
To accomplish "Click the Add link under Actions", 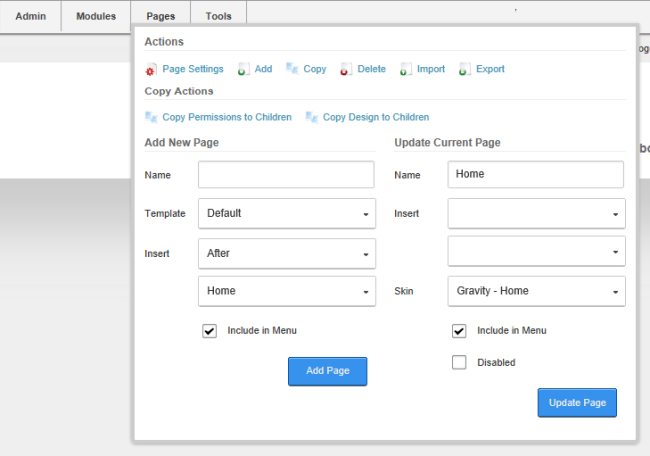I will [x=263, y=69].
